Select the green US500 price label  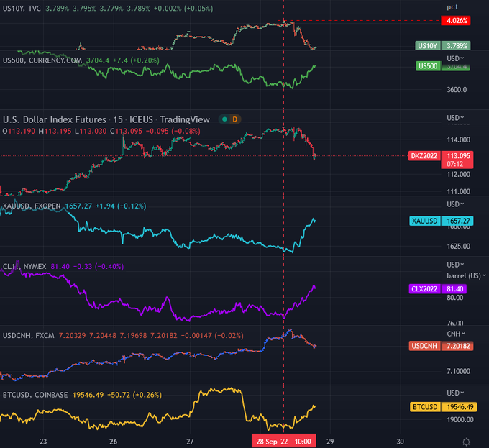click(x=427, y=66)
